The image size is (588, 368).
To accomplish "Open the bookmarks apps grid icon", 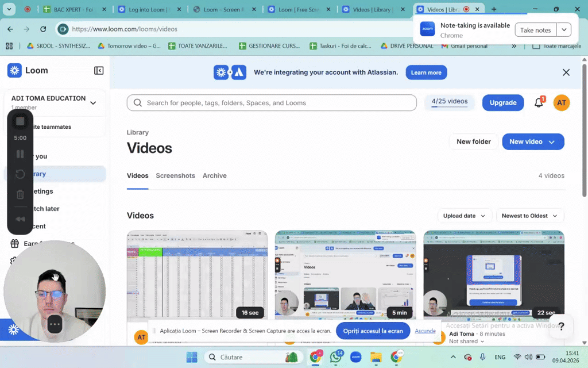I will pyautogui.click(x=9, y=46).
